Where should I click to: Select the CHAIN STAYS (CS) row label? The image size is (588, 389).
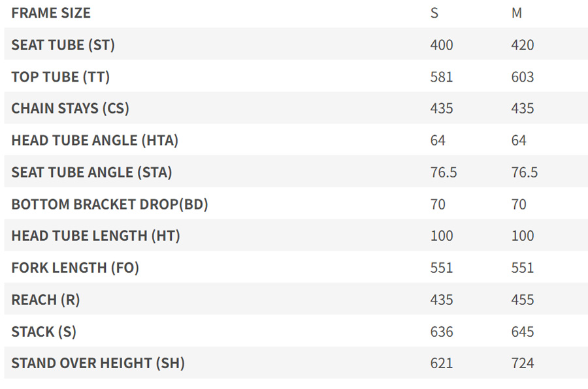point(70,108)
